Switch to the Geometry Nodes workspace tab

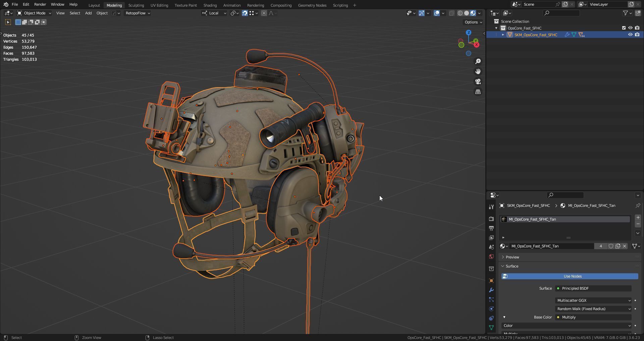pyautogui.click(x=312, y=5)
